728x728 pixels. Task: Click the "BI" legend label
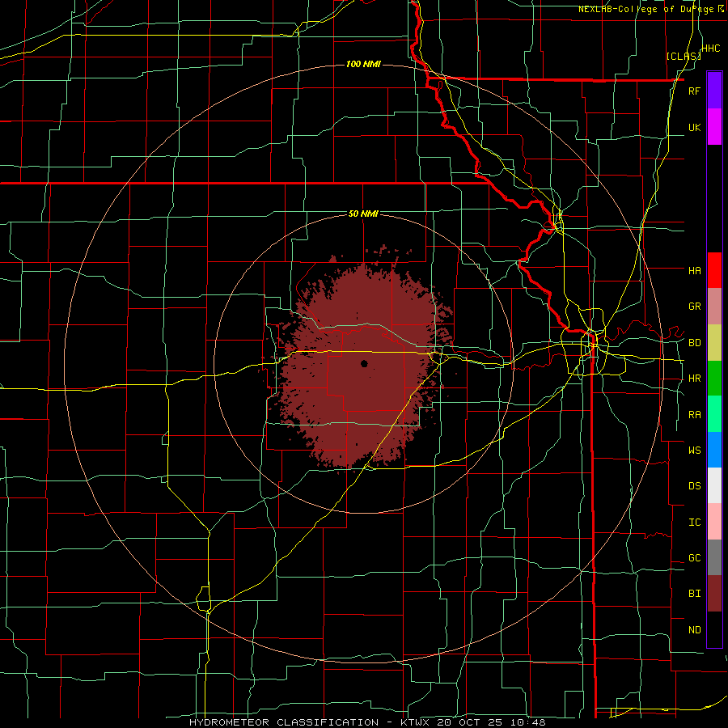pos(695,594)
